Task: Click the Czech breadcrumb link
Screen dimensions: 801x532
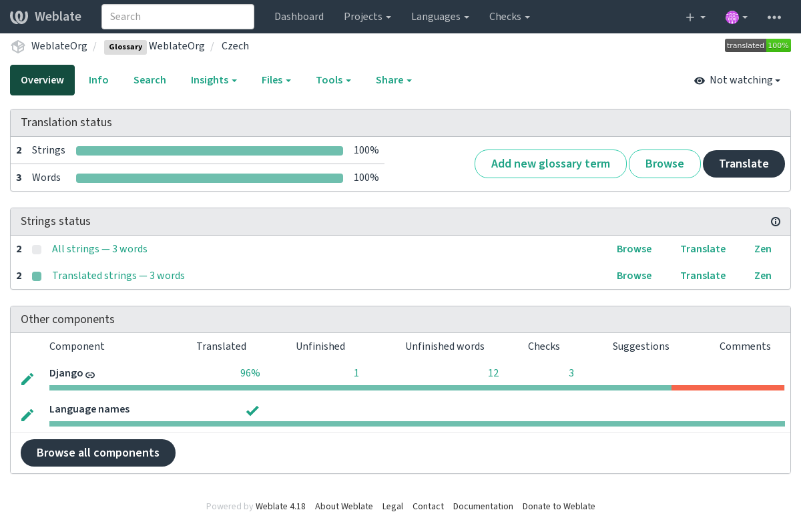Action: tap(235, 46)
